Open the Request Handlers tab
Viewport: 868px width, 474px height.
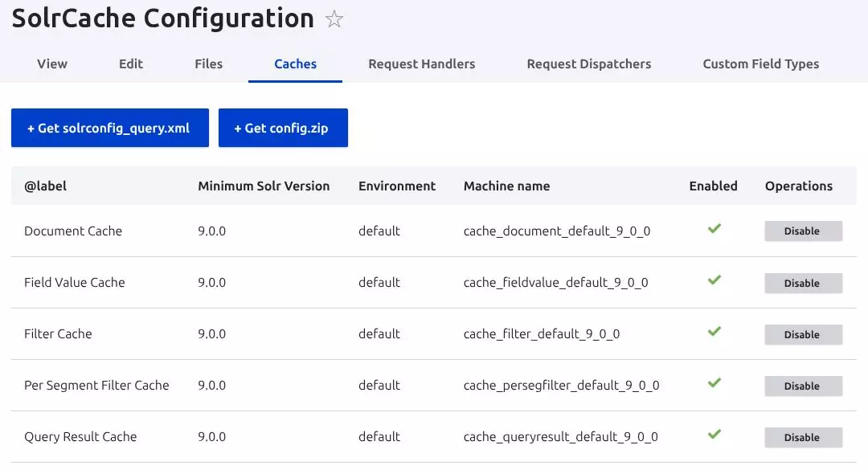click(421, 64)
